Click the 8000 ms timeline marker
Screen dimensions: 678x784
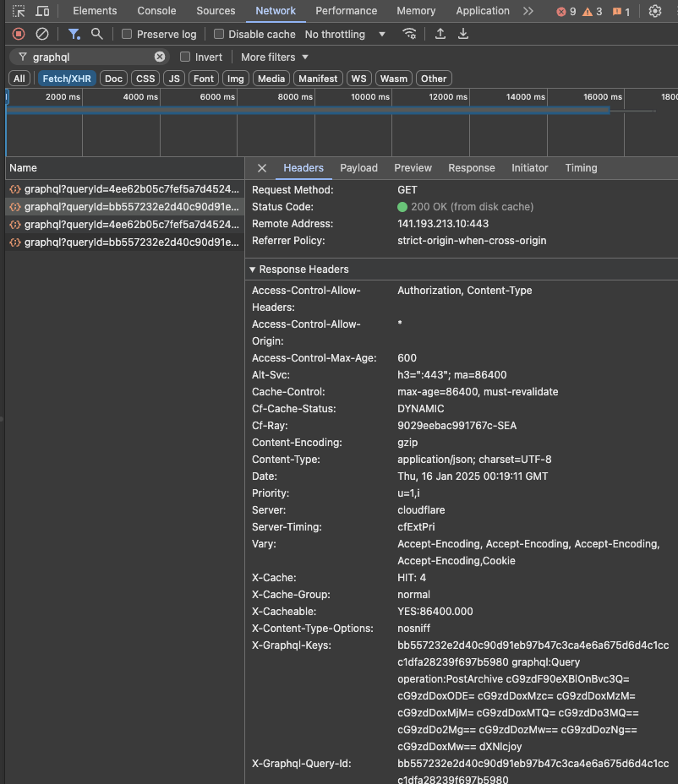(x=295, y=96)
